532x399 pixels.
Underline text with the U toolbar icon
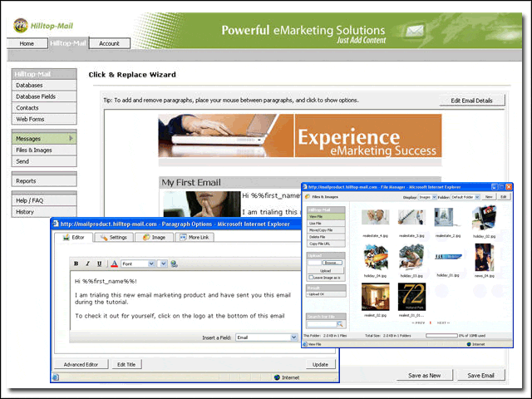pos(99,264)
